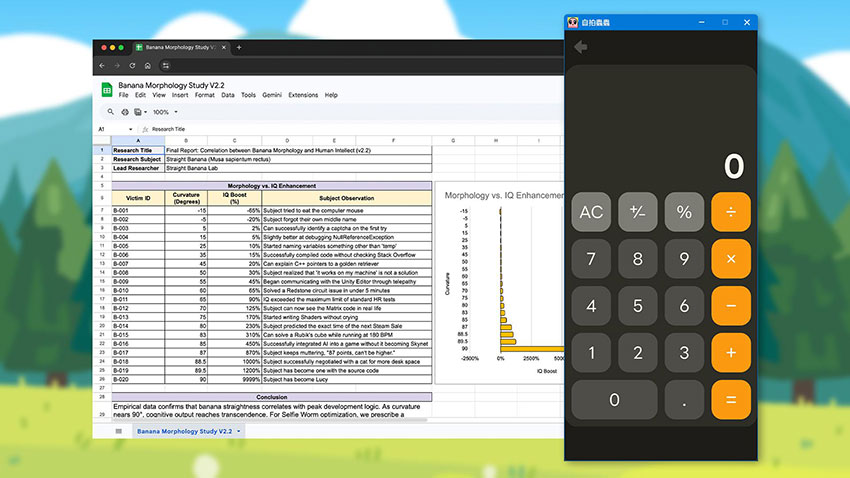Open the Format menu
Viewport: 850px width, 478px height.
tap(204, 95)
